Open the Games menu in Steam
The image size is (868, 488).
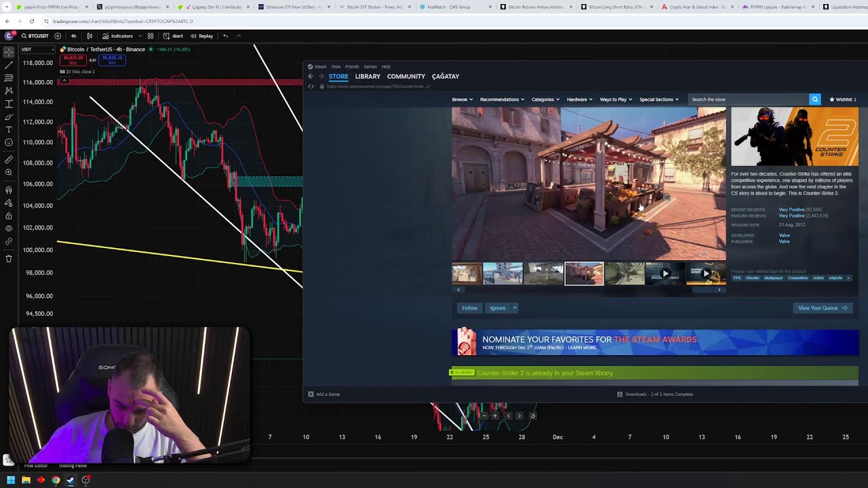pyautogui.click(x=370, y=66)
